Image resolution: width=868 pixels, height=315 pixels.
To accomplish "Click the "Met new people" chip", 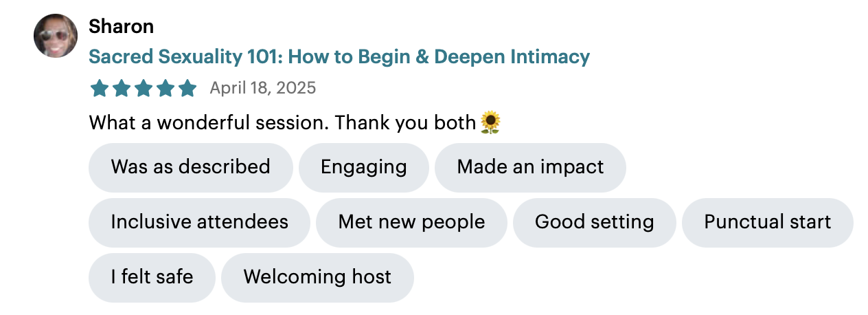I will (411, 222).
